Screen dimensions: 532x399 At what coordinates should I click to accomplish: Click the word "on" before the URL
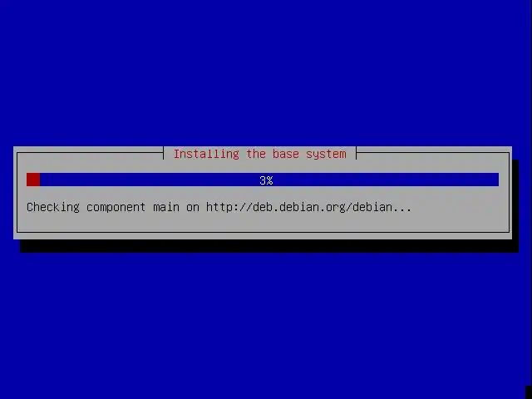pyautogui.click(x=193, y=208)
